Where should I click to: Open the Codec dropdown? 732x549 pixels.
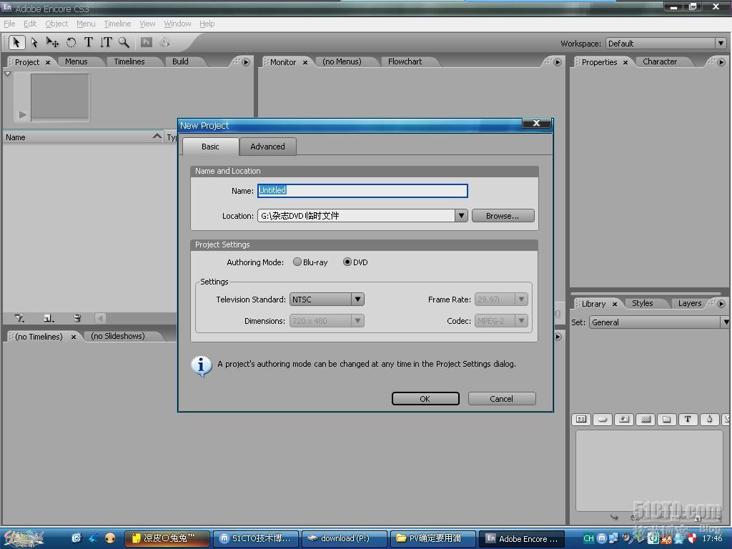(x=521, y=321)
